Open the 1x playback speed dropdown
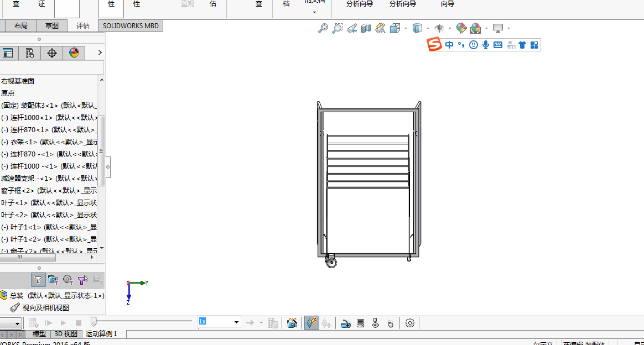Screen dimensions: 644x345 236,322
